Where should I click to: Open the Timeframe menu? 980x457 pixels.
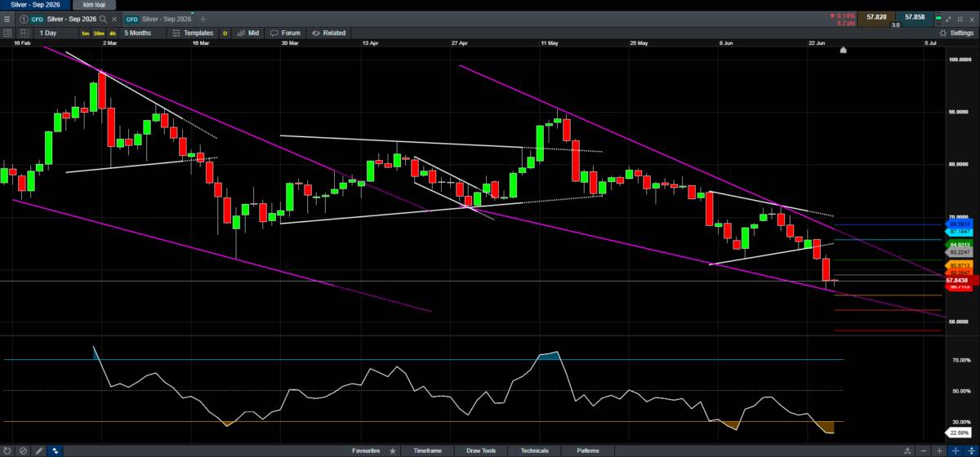[428, 450]
